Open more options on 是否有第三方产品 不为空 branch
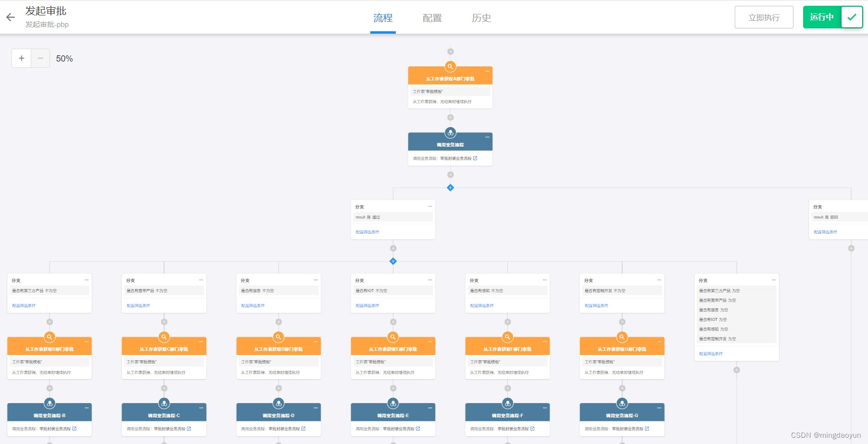868x444 pixels. click(87, 280)
